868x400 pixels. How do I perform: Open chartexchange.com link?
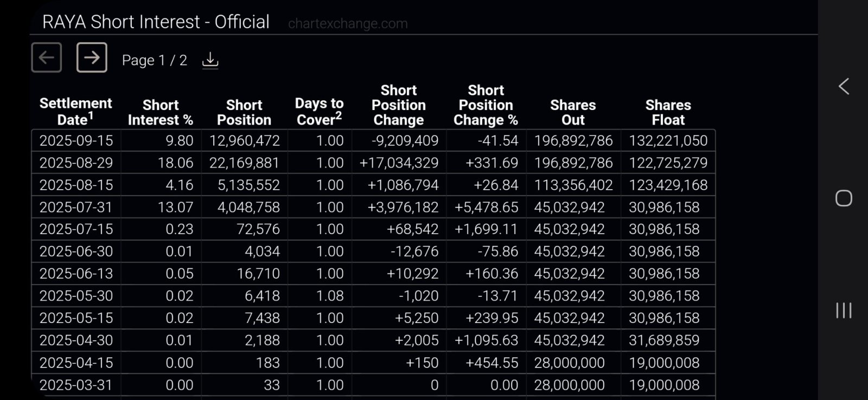(348, 23)
